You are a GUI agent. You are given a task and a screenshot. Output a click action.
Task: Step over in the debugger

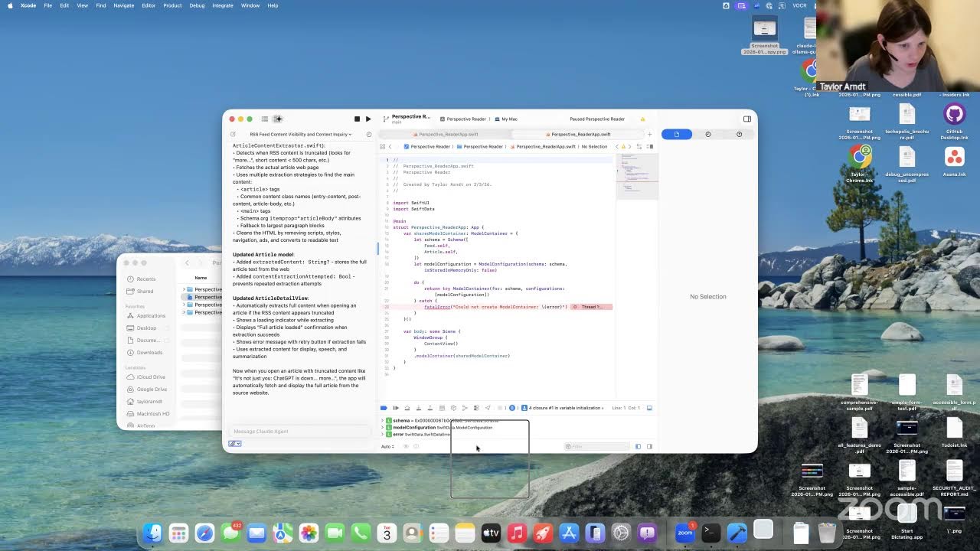pos(407,408)
